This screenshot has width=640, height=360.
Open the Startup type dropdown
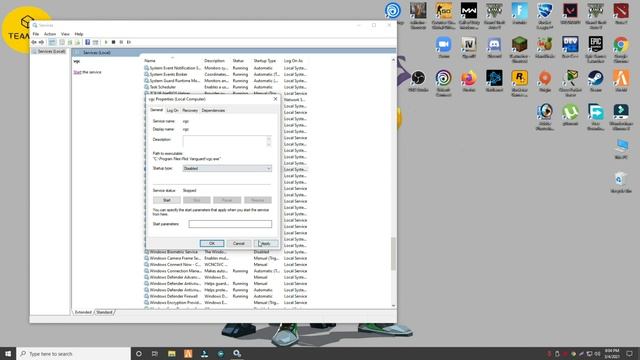pyautogui.click(x=227, y=168)
